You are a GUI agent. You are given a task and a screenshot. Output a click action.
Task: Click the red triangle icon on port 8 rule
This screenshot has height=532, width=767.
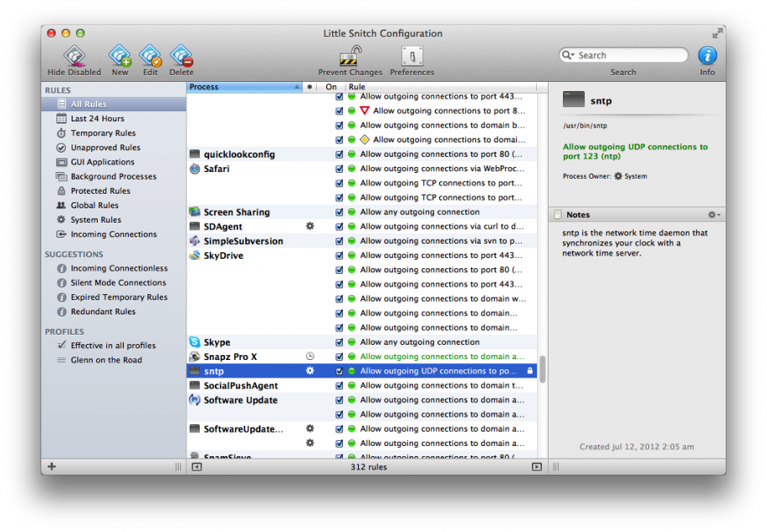click(x=364, y=110)
